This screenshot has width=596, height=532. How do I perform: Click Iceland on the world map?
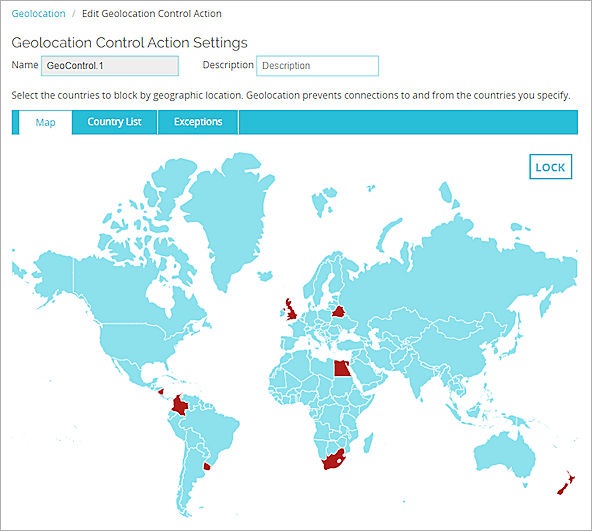point(265,276)
